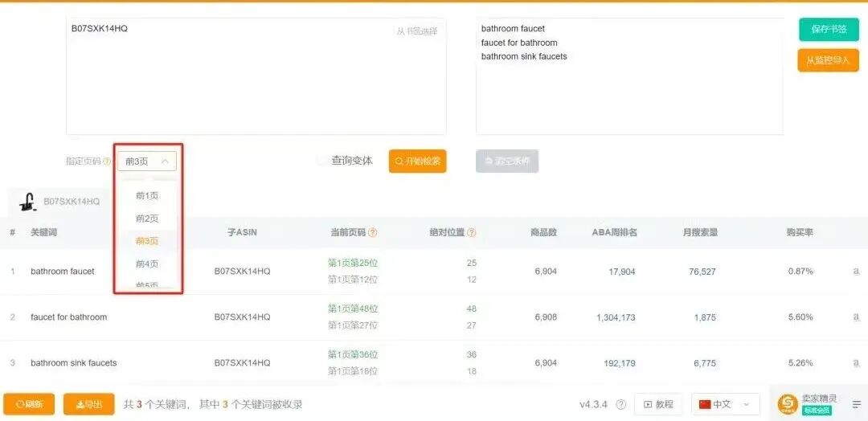Choose 前2页 from the dropdown list
The width and height of the screenshot is (868, 421).
147,219
